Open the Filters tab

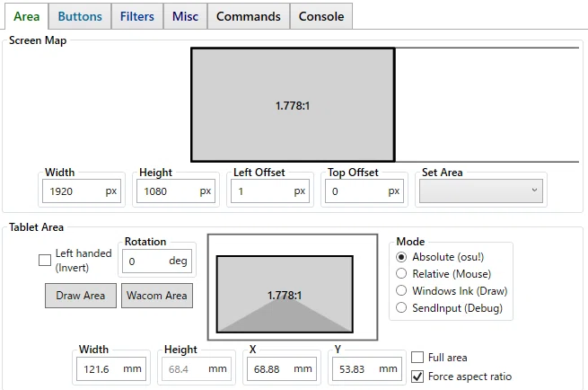tap(136, 16)
